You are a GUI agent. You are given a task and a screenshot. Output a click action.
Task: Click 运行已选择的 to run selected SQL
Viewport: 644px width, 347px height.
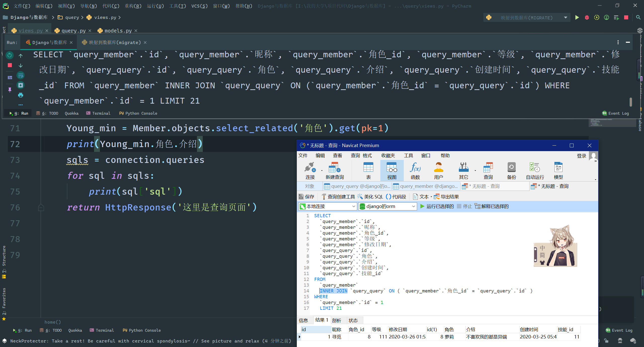click(x=437, y=206)
